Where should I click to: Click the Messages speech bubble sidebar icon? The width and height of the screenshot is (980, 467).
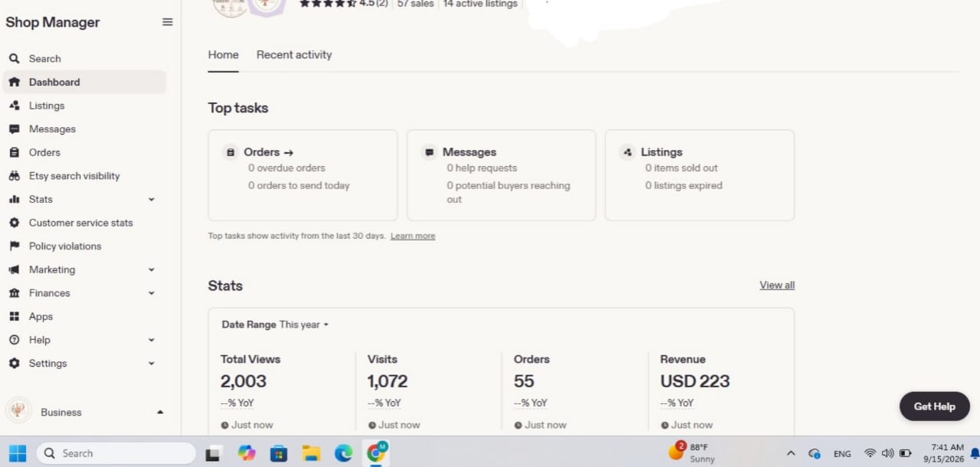click(14, 129)
